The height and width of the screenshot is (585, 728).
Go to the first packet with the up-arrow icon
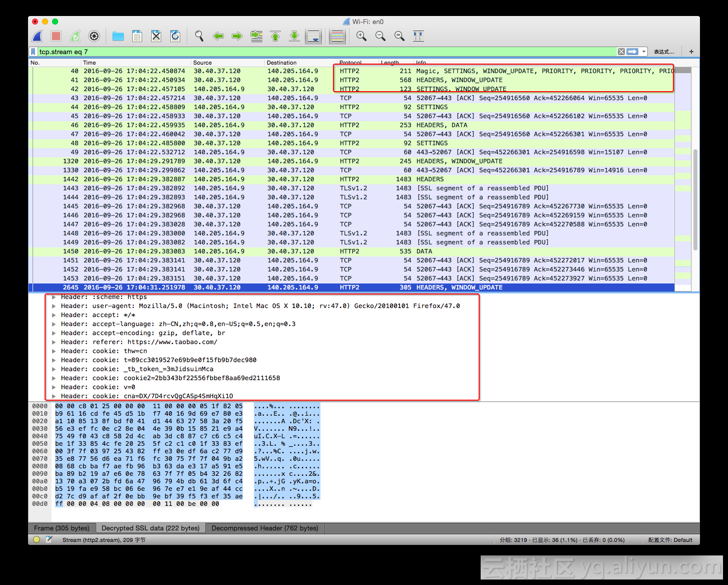[275, 36]
